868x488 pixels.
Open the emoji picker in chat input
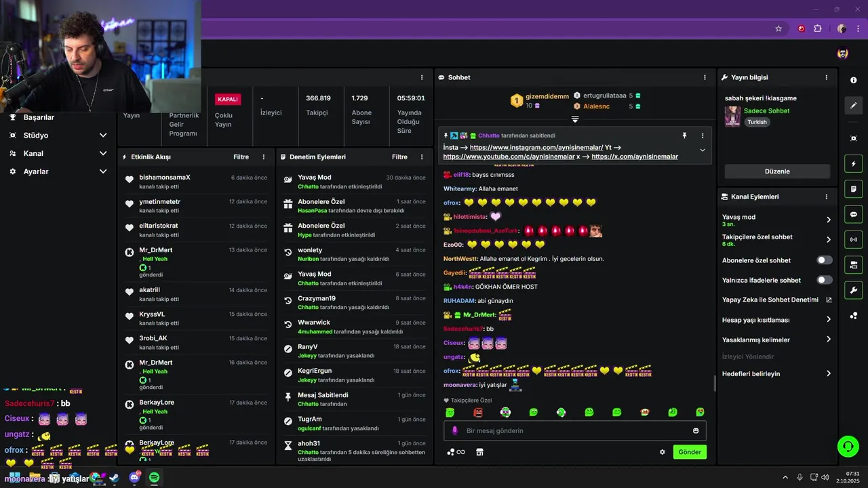696,430
